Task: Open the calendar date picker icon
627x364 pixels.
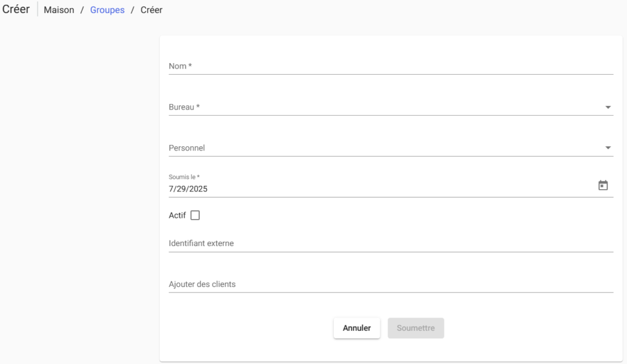Action: pyautogui.click(x=603, y=185)
